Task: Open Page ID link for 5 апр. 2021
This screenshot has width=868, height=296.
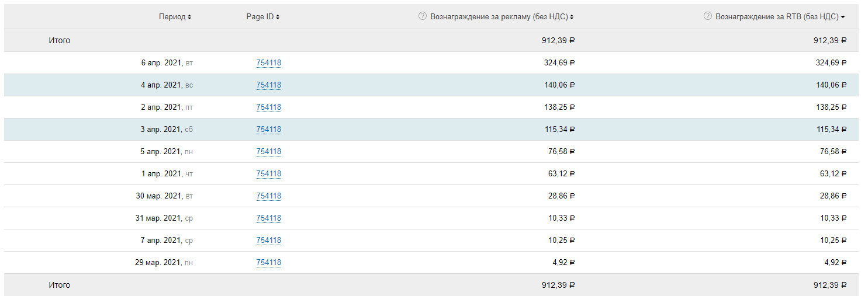Action: (x=268, y=152)
